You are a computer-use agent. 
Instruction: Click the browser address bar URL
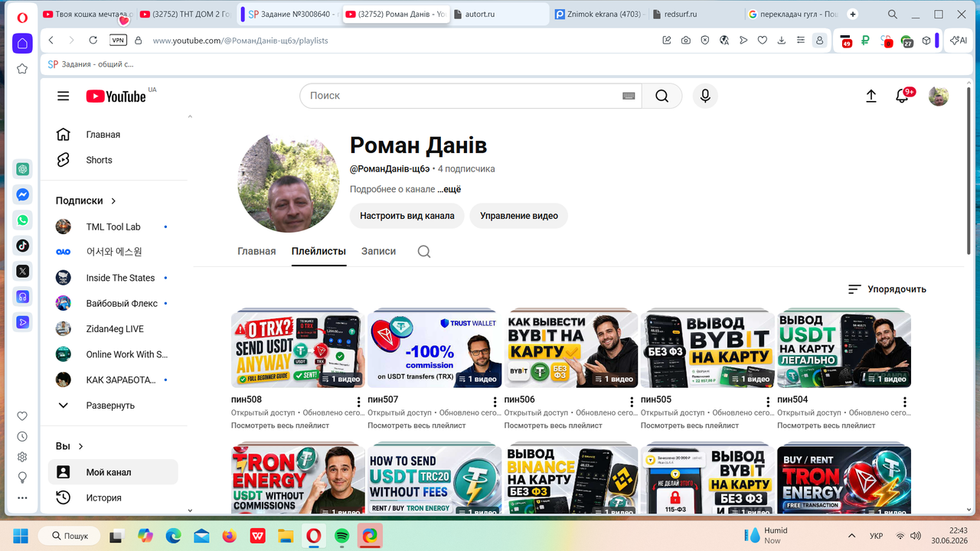point(240,41)
